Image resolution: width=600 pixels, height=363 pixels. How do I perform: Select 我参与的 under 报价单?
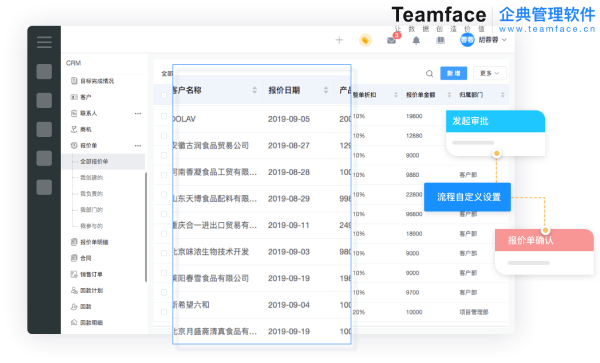click(91, 226)
